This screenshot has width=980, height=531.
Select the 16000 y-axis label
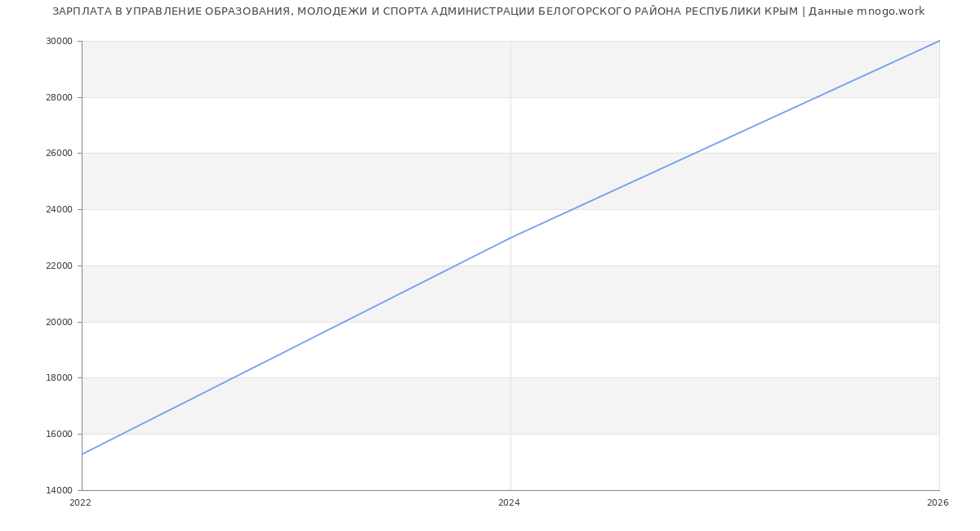point(60,434)
